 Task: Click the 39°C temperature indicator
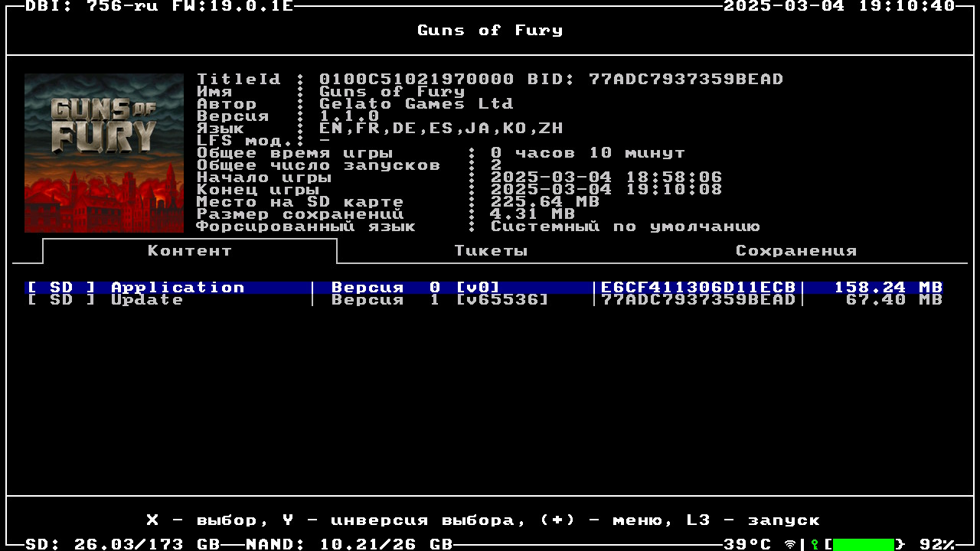coord(746,544)
